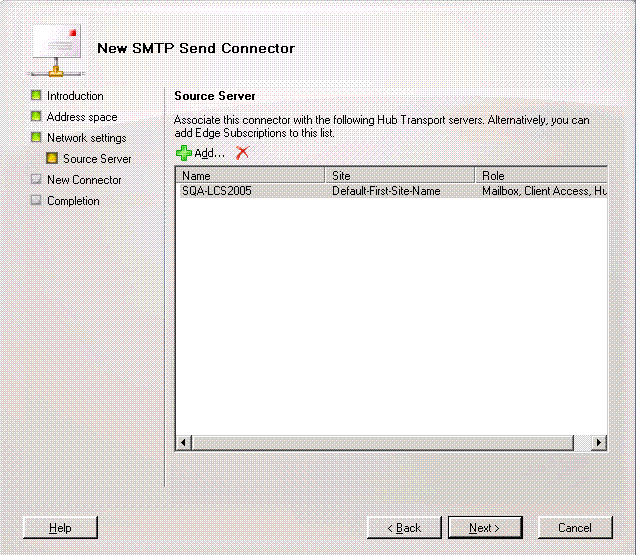
Task: Click the Add... text button
Action: coord(209,153)
